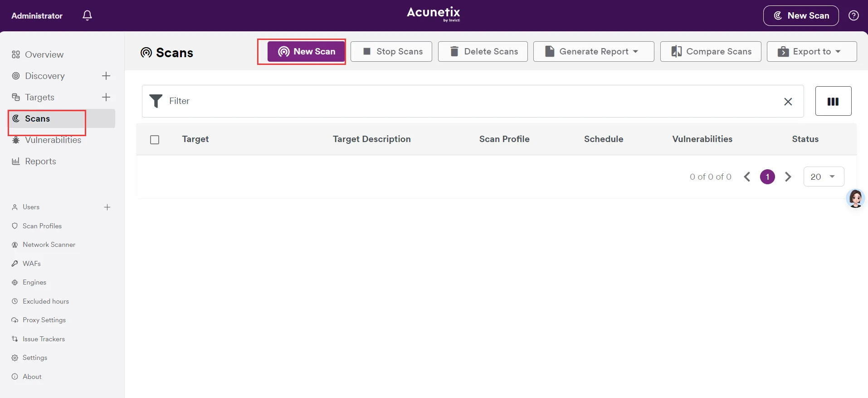Click the filter funnel icon
Screen dimensions: 868x398
[x=156, y=101]
